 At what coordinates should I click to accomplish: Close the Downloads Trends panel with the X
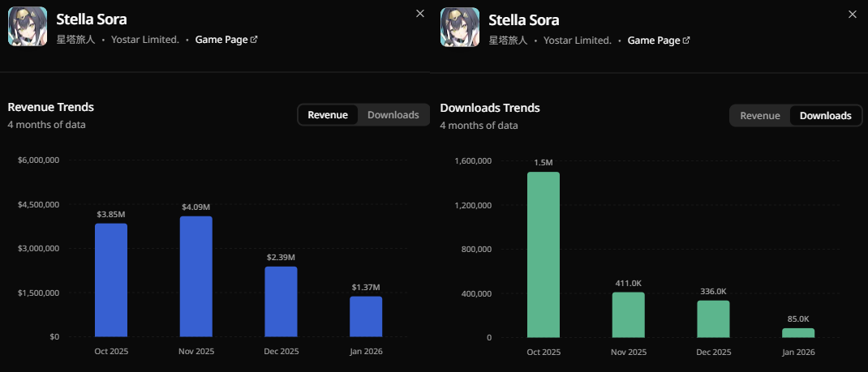[852, 14]
